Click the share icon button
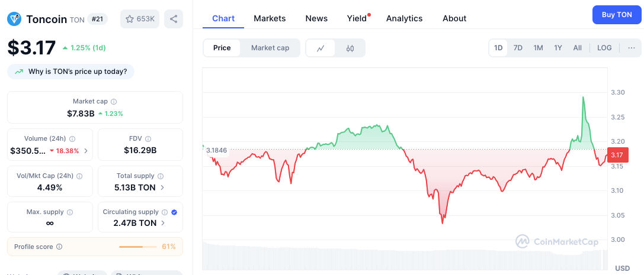Screen dimensions: 644x275 [174, 19]
